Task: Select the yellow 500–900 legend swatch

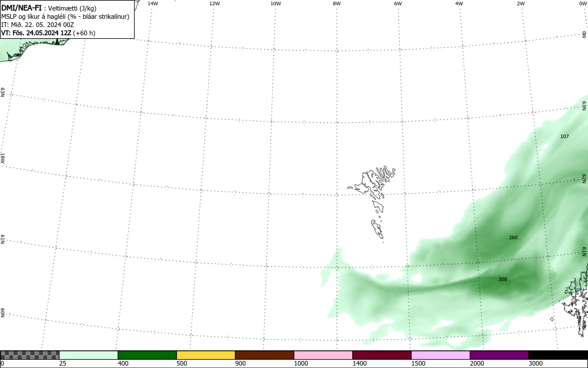Action: pyautogui.click(x=206, y=355)
